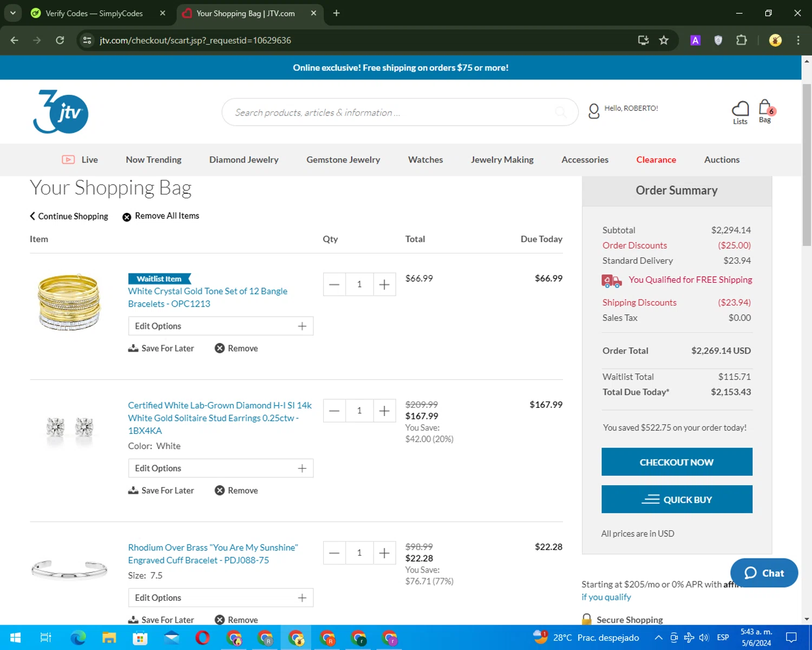Open the tab search dropdown arrow
The height and width of the screenshot is (650, 812).
pos(12,13)
